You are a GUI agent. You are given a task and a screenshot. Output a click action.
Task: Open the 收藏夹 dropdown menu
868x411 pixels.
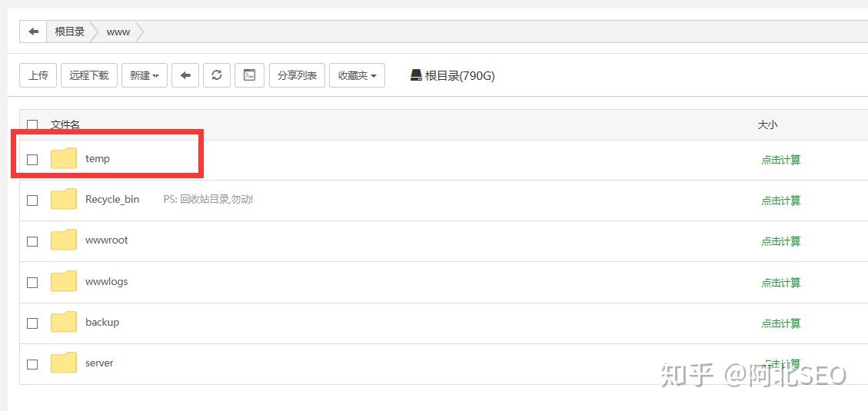tap(357, 75)
